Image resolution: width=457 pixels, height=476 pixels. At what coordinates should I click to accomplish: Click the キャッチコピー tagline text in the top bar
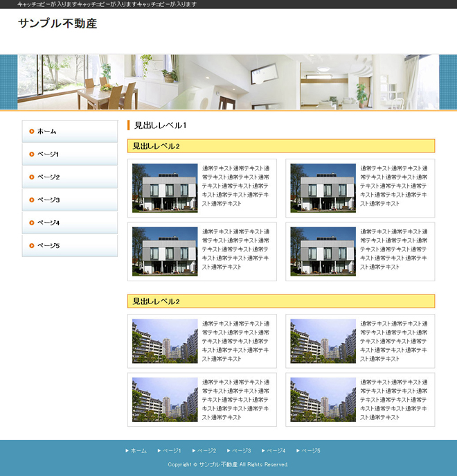pyautogui.click(x=107, y=4)
